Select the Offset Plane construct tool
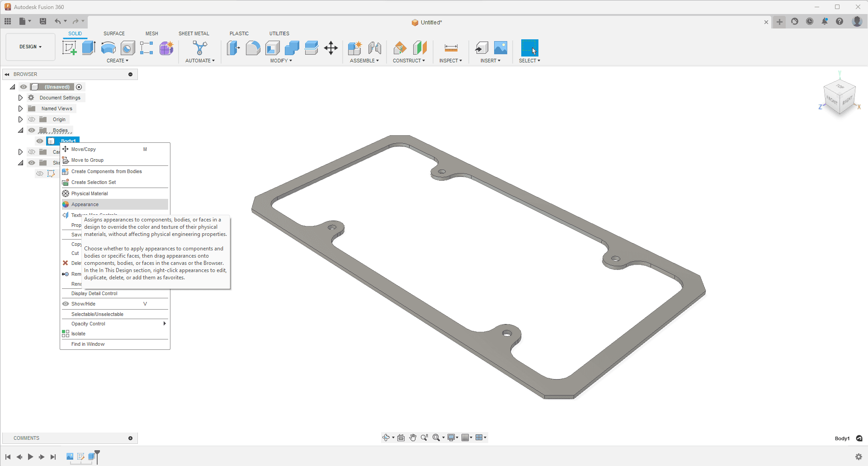Viewport: 868px width, 466px height. click(x=400, y=48)
